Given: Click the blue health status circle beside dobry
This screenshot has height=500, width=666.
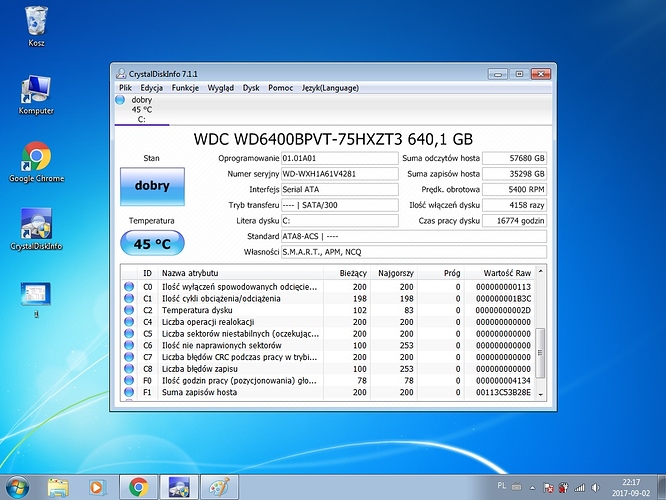Looking at the screenshot, I should [x=120, y=100].
